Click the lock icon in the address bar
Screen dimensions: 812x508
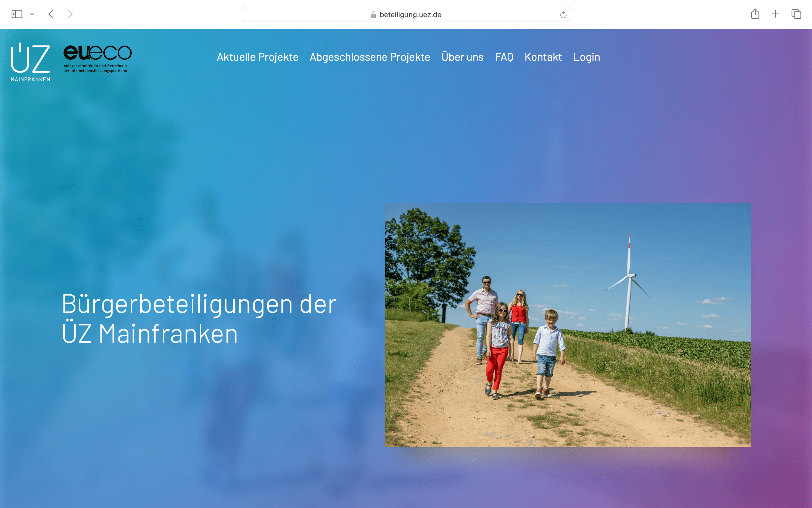tap(373, 15)
